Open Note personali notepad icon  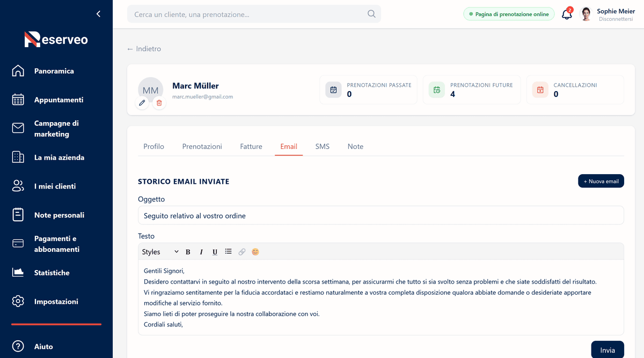[18, 215]
